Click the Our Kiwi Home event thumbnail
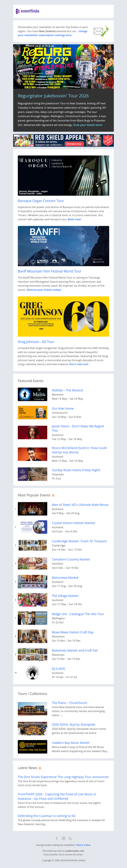Image resolution: width=127 pixels, height=868 pixels. point(32,412)
